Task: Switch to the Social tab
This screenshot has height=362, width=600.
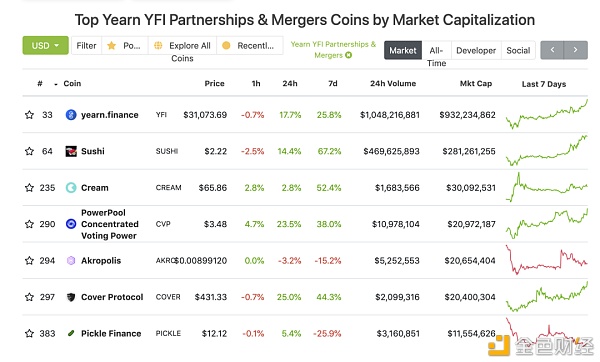Action: click(518, 50)
